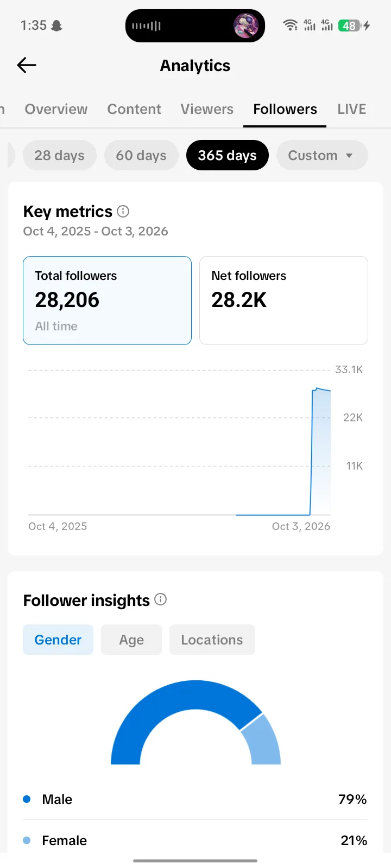Select the 365 days filter
Screen dimensions: 391x868
point(228,155)
